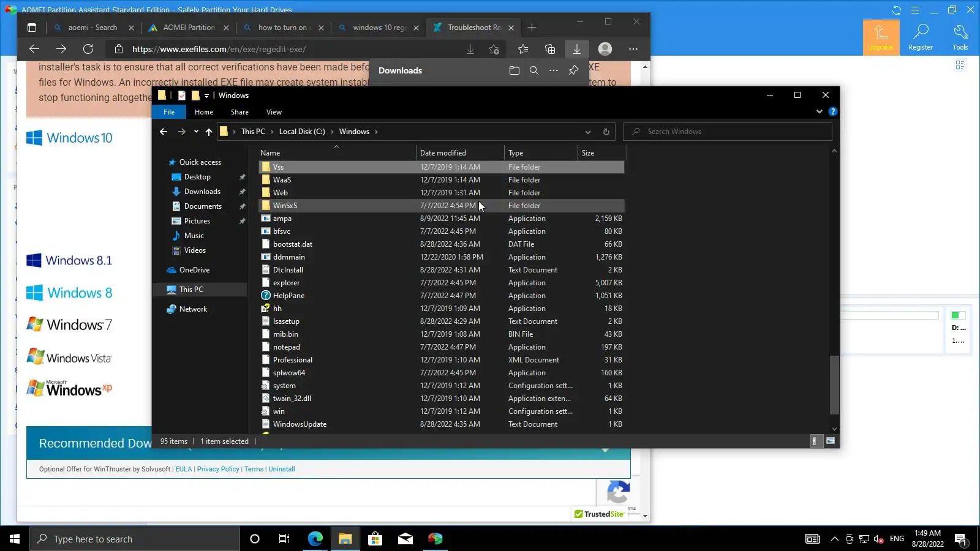Open the Edge profile avatar
Screen dimensions: 980x551
(x=605, y=49)
